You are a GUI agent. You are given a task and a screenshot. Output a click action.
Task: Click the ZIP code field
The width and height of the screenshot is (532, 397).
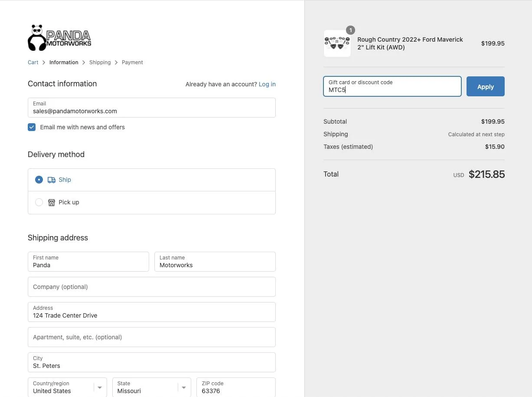coord(236,387)
